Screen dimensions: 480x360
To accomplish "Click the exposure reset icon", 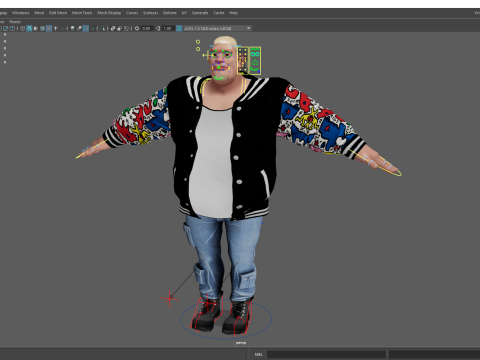I will point(137,28).
